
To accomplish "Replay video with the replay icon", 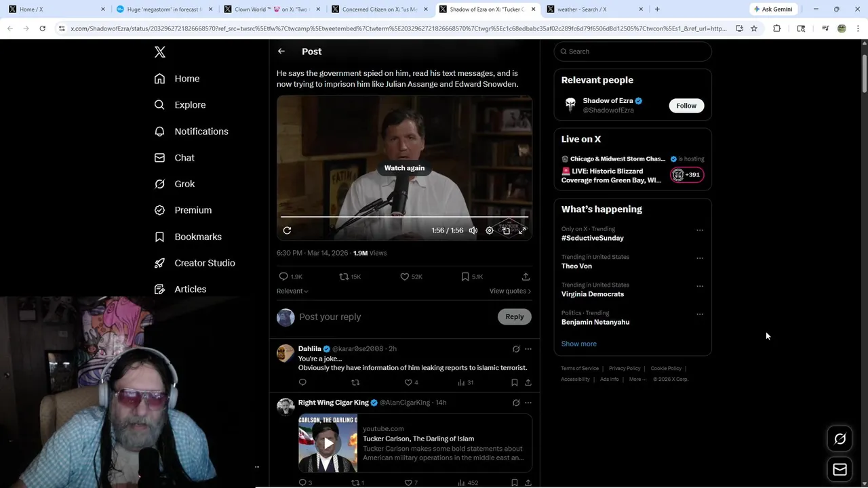I will [x=287, y=230].
